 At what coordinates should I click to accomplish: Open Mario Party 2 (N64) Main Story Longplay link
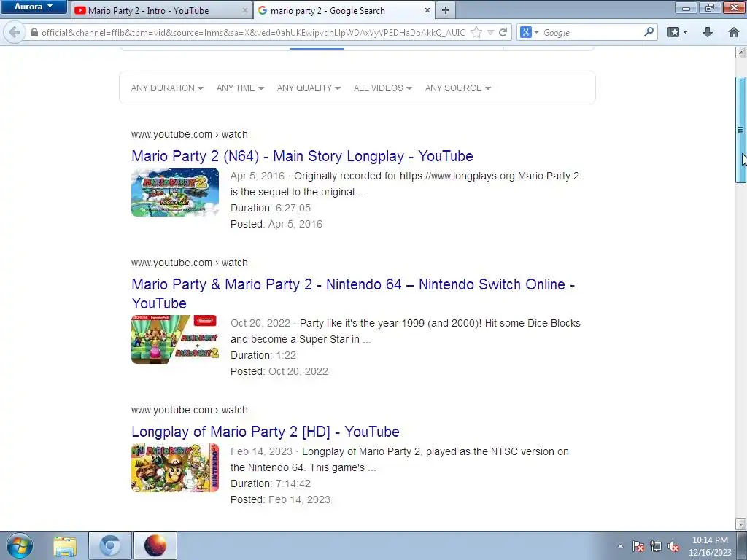click(x=302, y=156)
